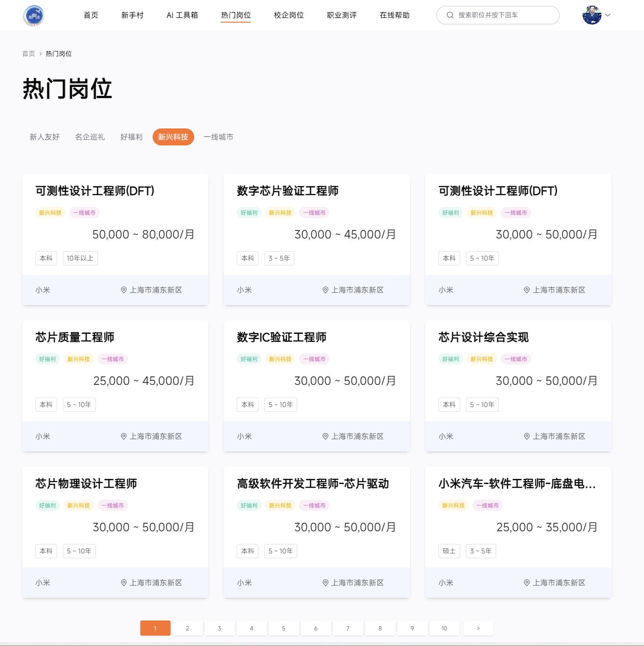Open the user avatar profile

pos(592,15)
